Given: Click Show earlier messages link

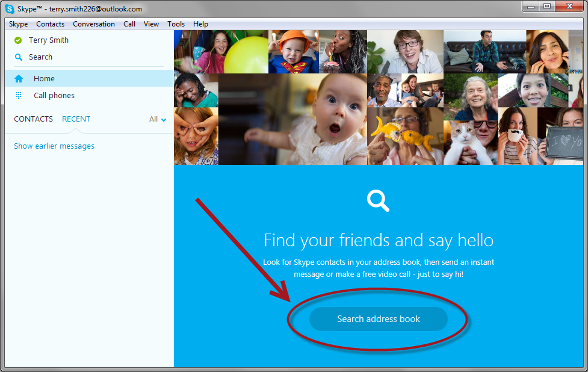Looking at the screenshot, I should 54,146.
